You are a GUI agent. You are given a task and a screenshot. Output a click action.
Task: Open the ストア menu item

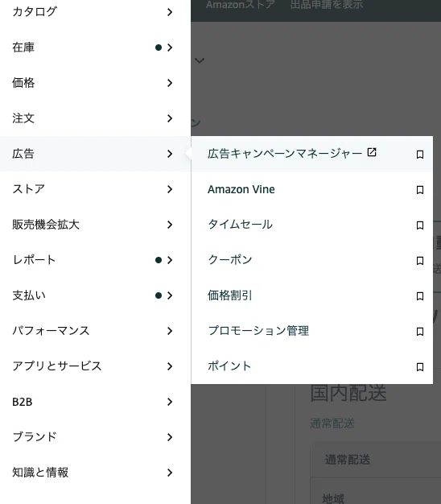click(x=96, y=189)
